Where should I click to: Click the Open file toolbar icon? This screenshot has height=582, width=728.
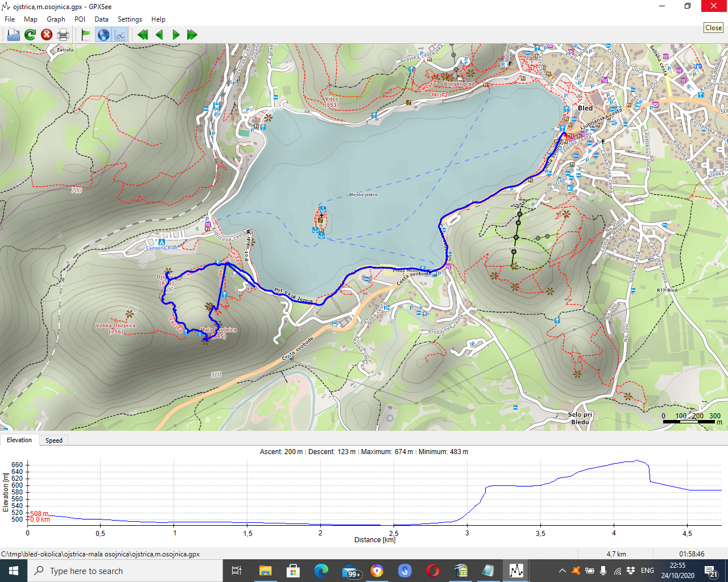point(14,35)
